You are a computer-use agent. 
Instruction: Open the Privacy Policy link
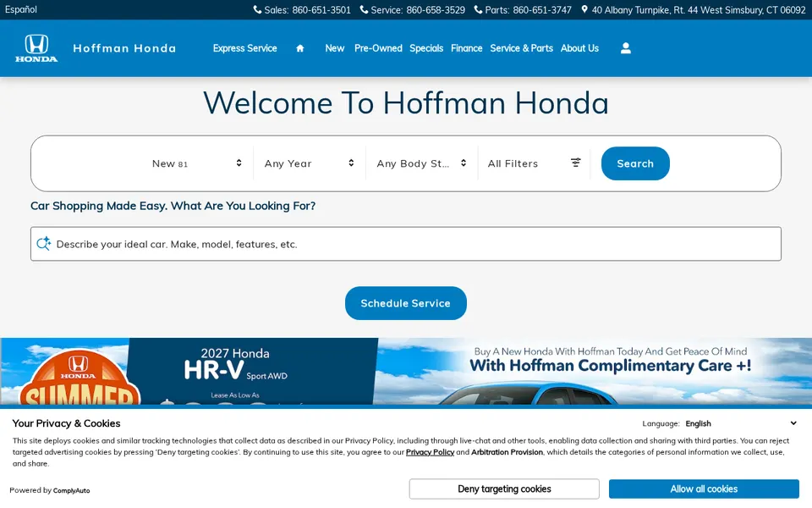point(430,452)
